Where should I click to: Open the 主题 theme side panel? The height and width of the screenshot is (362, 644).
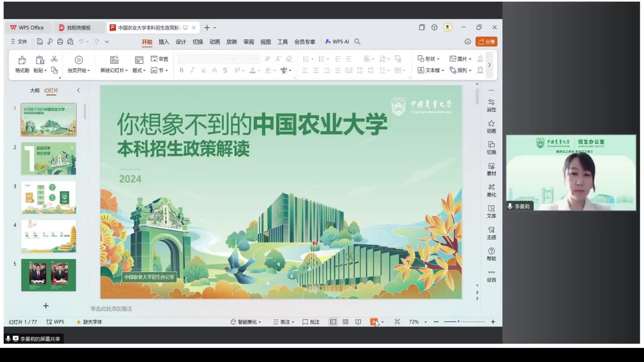point(491,233)
